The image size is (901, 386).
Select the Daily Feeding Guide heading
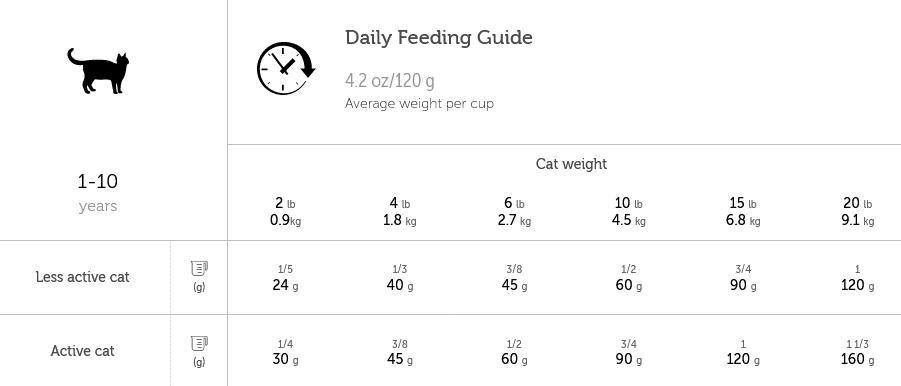[x=438, y=38]
